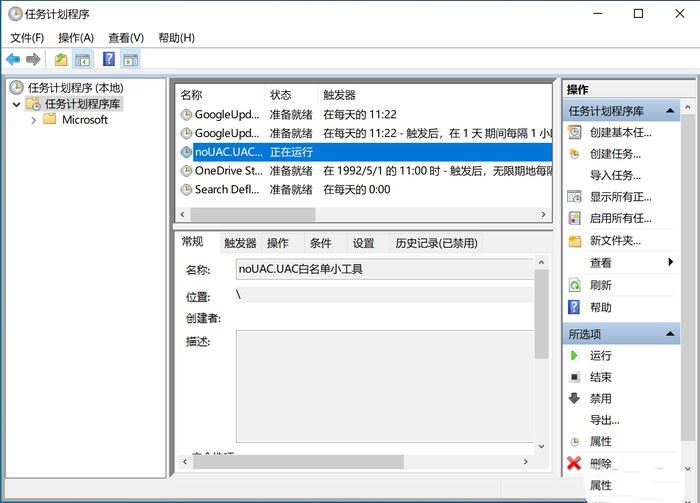Switch to the 触发器 tab
The height and width of the screenshot is (503, 700).
[x=239, y=243]
